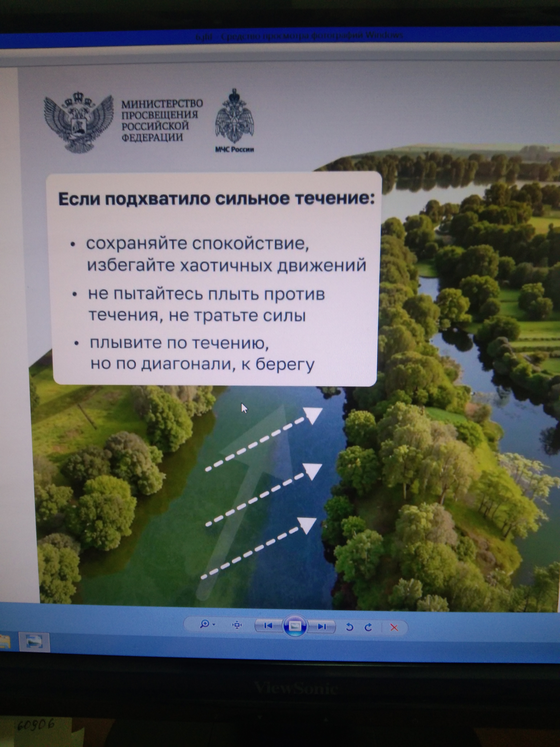Open the zoom magnifier control
This screenshot has height=747, width=560.
[204, 624]
